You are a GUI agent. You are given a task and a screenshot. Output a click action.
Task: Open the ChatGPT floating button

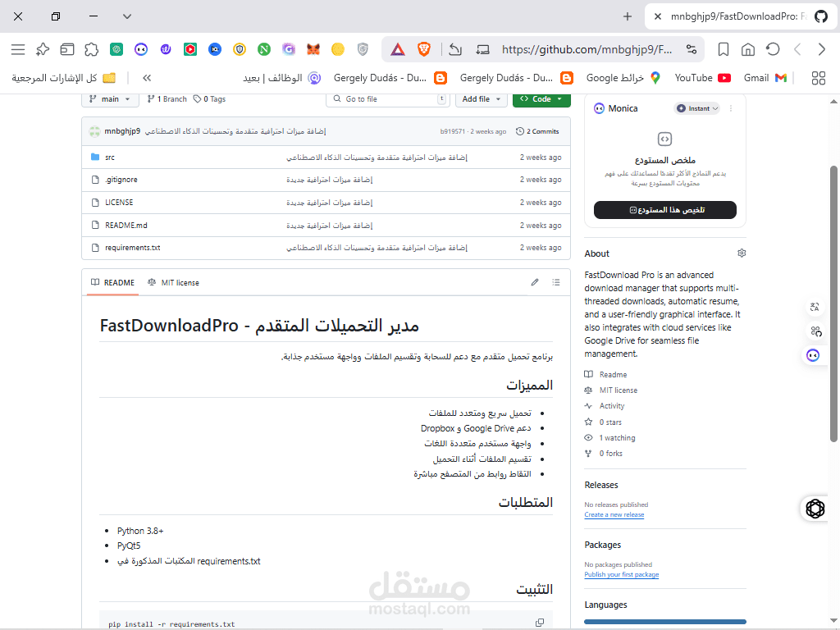(815, 509)
